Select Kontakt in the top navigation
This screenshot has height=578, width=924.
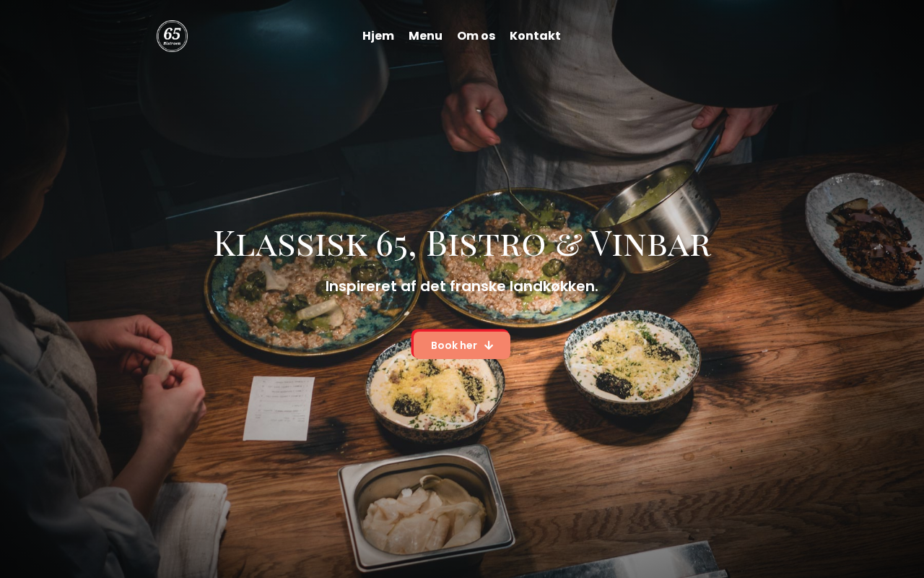(x=535, y=35)
